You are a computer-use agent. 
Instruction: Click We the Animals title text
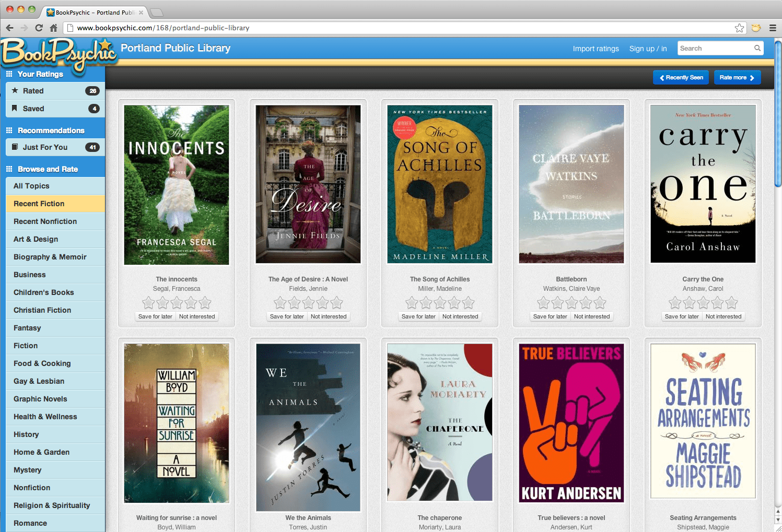point(308,518)
